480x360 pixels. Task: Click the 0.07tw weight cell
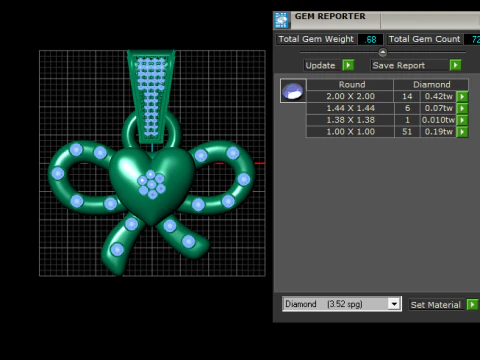pos(438,108)
